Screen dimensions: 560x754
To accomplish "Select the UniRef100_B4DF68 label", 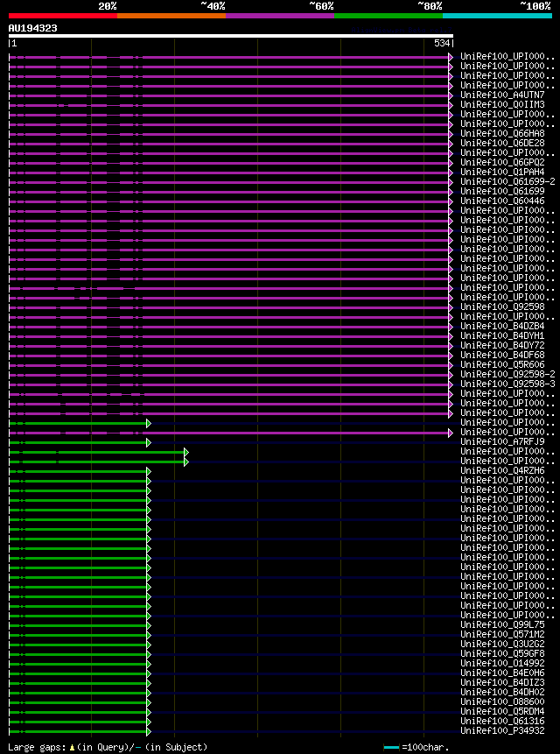I will pyautogui.click(x=502, y=356).
